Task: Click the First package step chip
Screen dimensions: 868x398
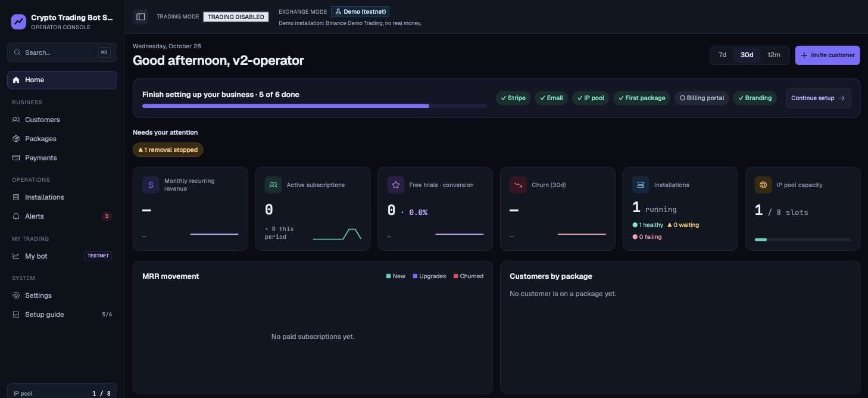Action: [641, 98]
